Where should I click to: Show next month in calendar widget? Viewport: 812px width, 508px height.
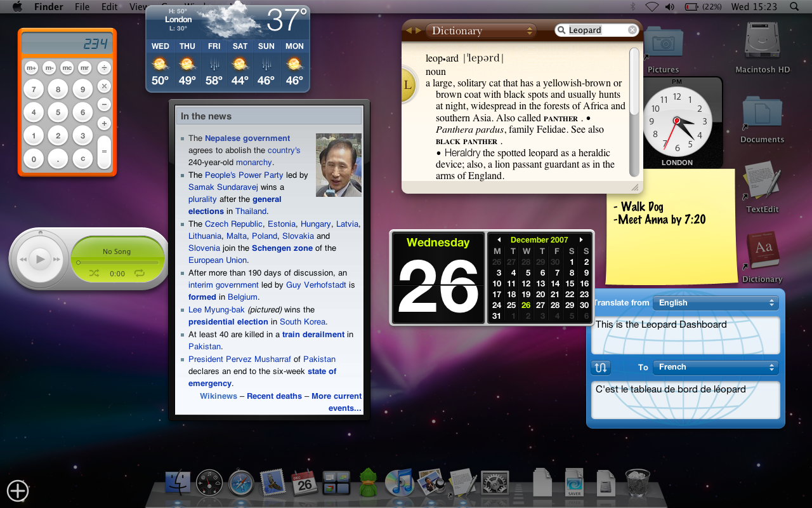coord(580,240)
